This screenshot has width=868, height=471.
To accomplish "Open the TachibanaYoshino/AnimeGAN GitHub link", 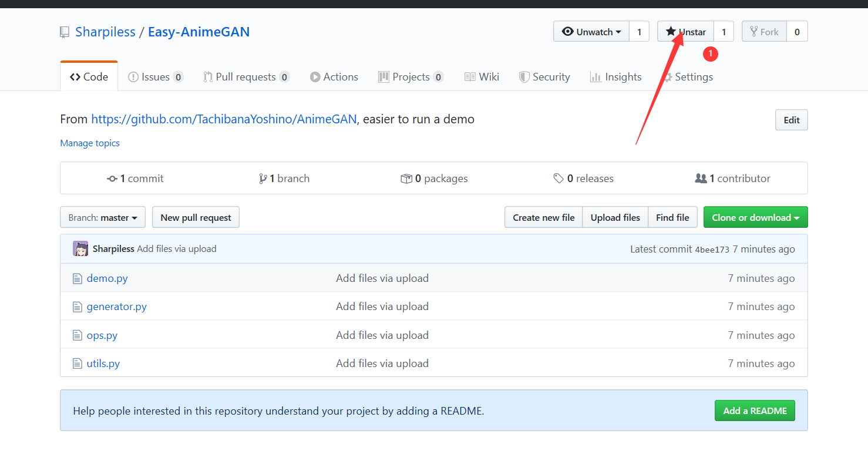I will pos(224,119).
